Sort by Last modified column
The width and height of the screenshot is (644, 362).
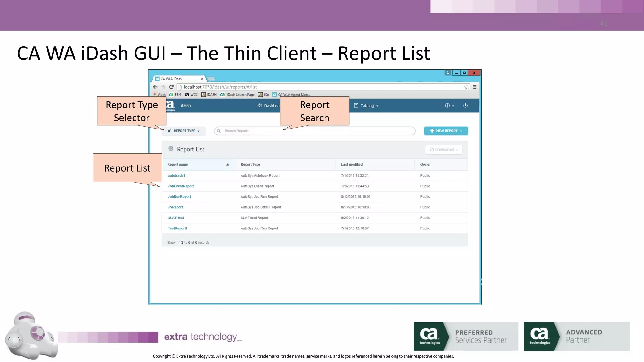pyautogui.click(x=352, y=165)
